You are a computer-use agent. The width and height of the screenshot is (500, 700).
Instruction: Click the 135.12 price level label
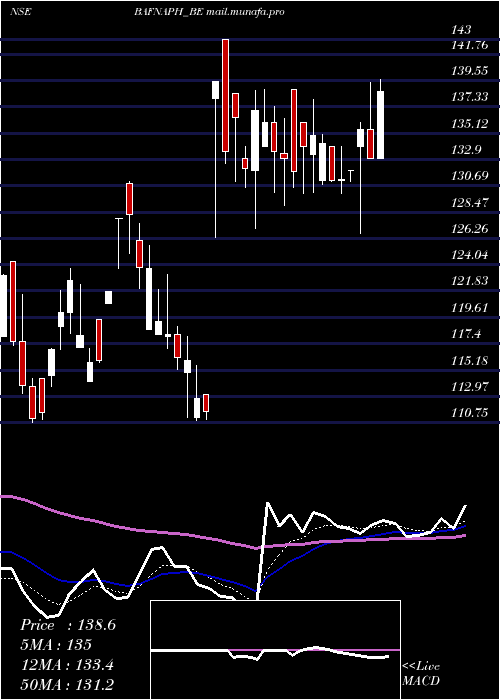469,124
